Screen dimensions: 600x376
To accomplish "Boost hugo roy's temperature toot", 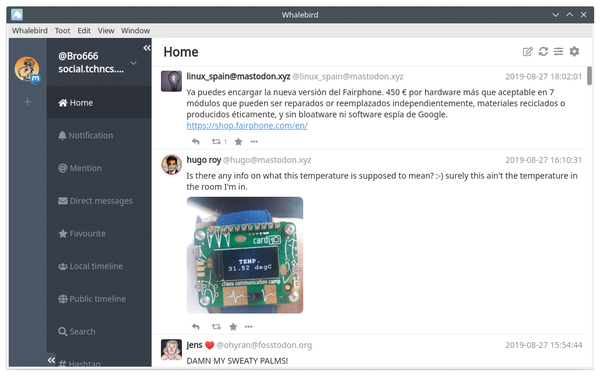I will coord(216,326).
